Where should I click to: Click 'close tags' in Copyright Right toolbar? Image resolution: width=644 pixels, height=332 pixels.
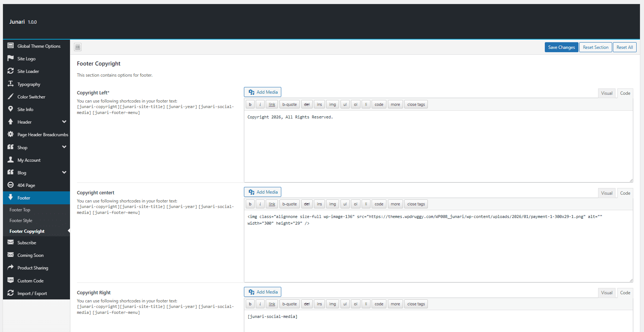(416, 304)
